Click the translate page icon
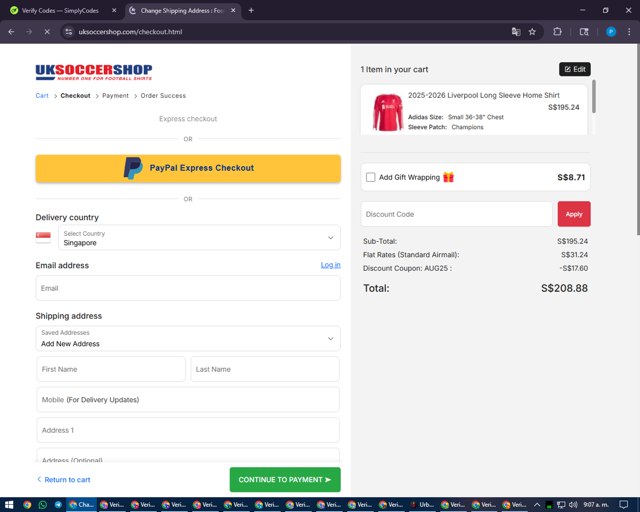640x512 pixels. click(x=516, y=31)
